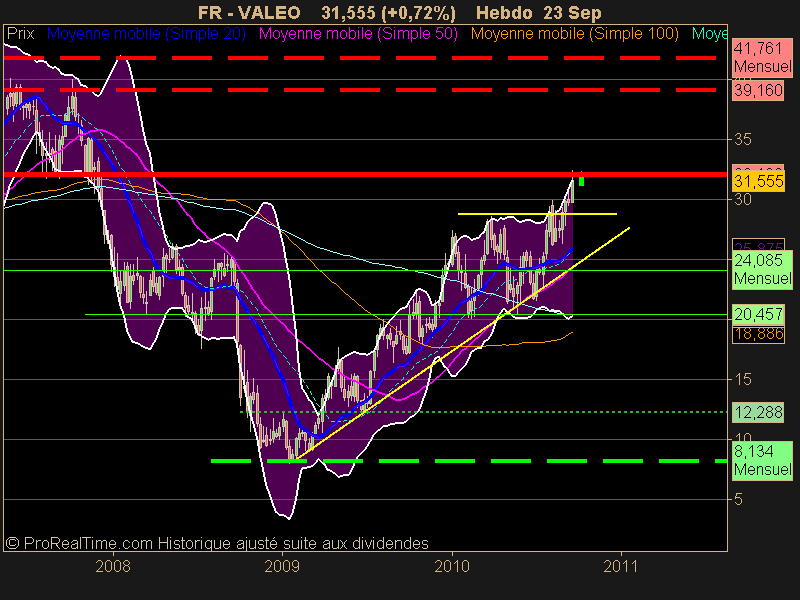The height and width of the screenshot is (600, 800).
Task: Select the price change 31,555 (+0,72%) text
Action: [388, 12]
